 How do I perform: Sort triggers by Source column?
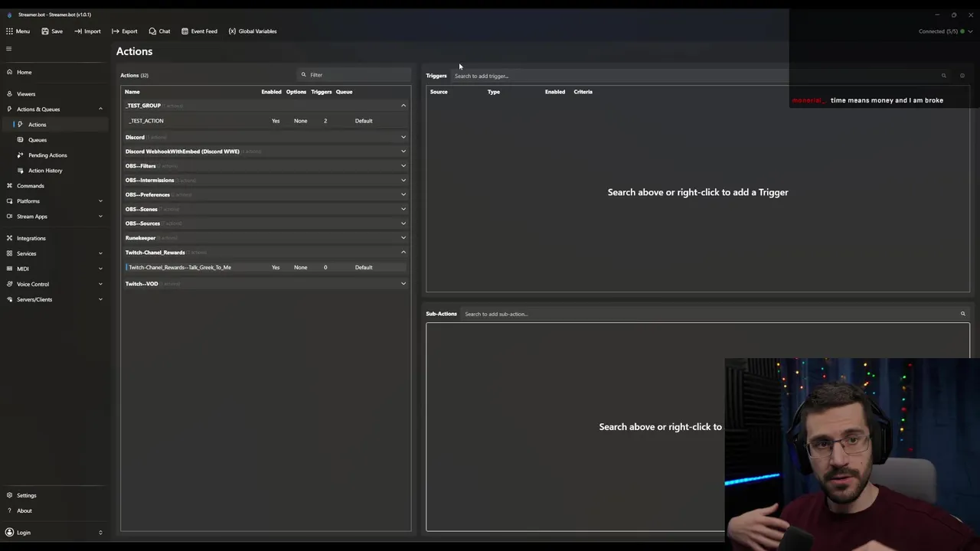click(439, 92)
